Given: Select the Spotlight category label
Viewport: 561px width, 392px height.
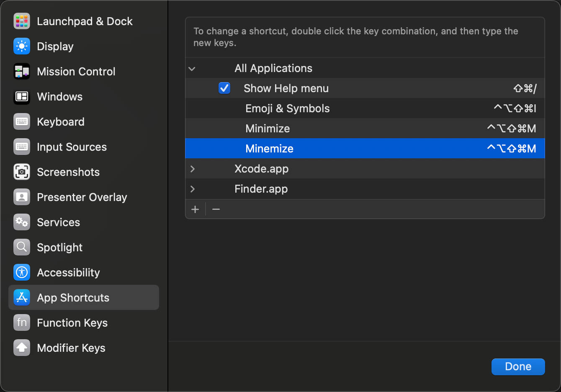Looking at the screenshot, I should [60, 248].
